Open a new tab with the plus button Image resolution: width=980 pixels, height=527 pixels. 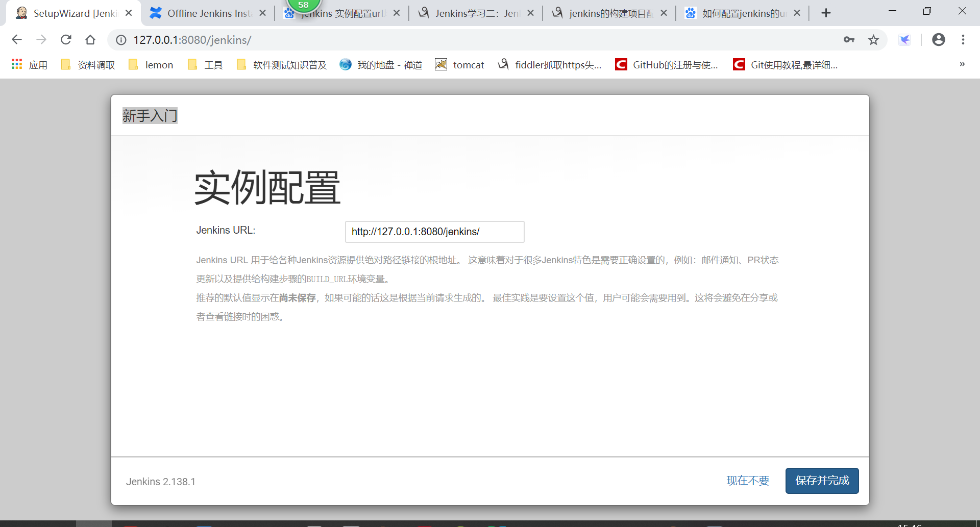[826, 13]
